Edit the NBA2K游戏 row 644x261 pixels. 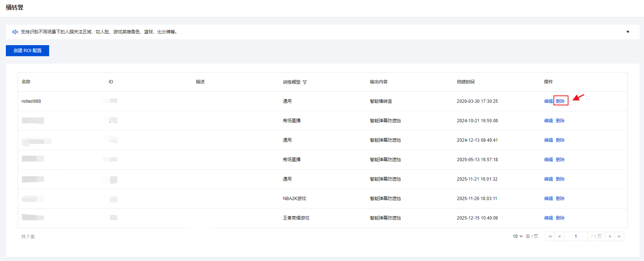(x=548, y=199)
